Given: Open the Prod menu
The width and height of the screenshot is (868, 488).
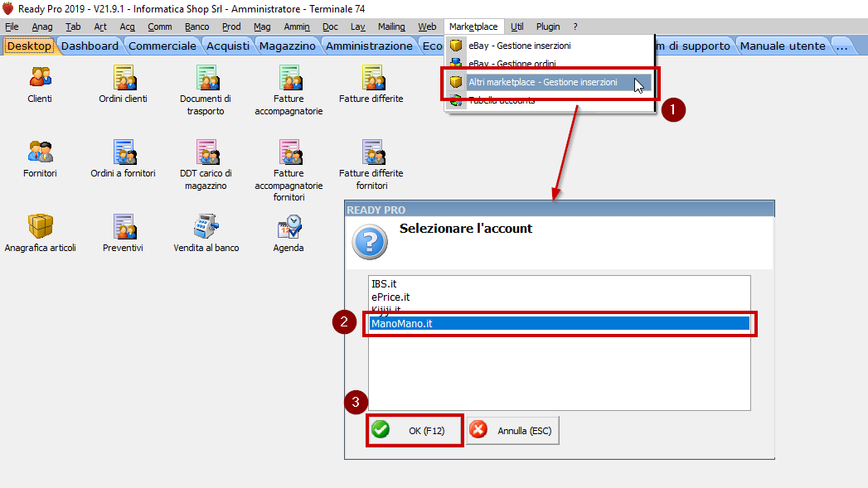Looking at the screenshot, I should pos(231,27).
